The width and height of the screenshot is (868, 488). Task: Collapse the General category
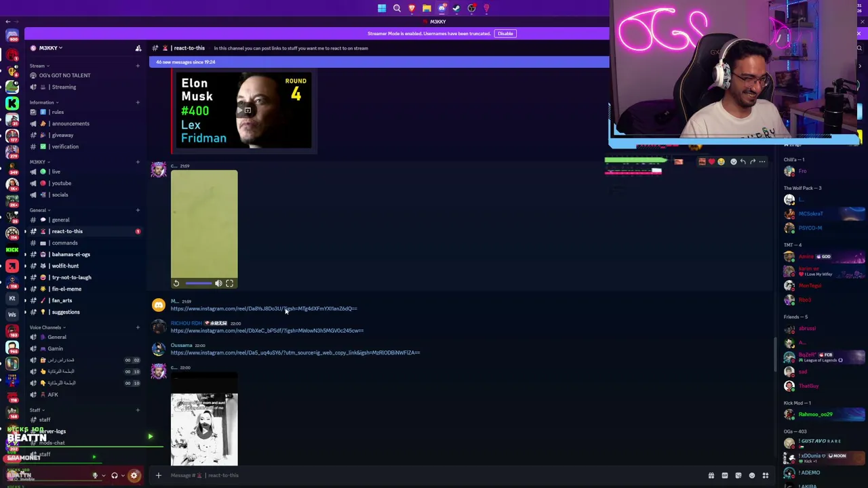(x=39, y=210)
